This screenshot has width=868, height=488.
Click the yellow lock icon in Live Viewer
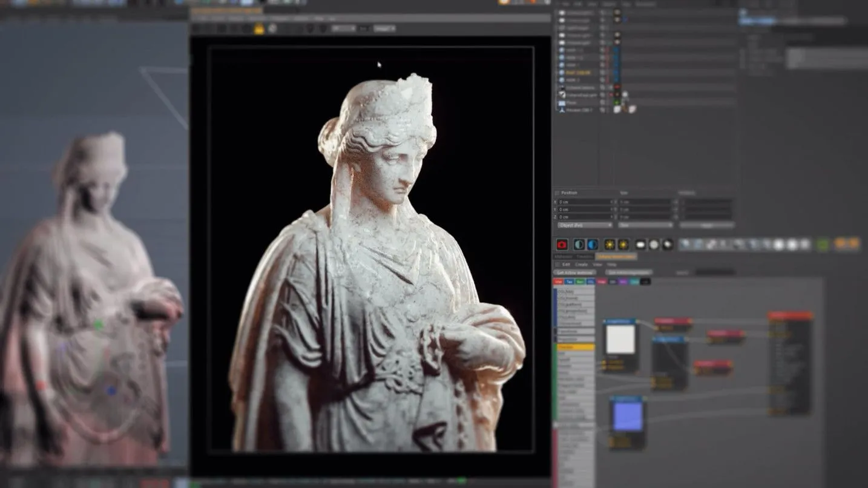259,28
